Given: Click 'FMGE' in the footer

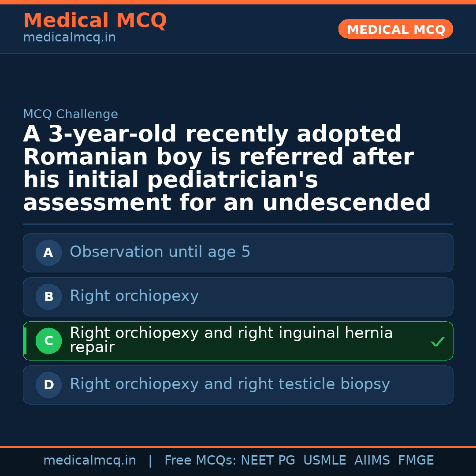Looking at the screenshot, I should (x=416, y=461).
